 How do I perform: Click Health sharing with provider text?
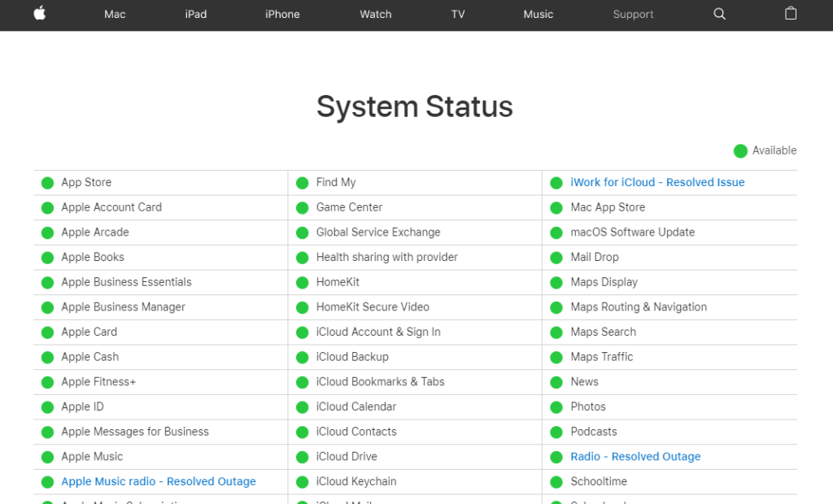[x=386, y=257]
